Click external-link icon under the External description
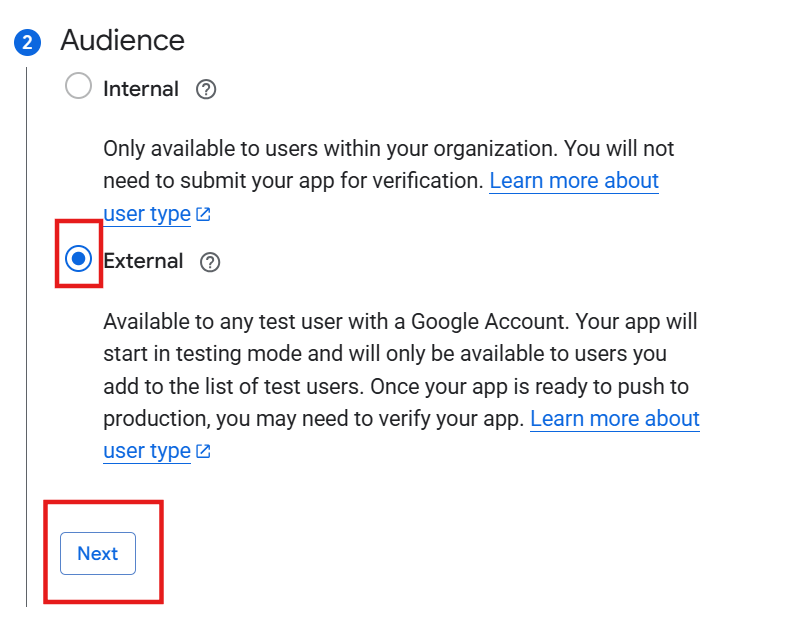The height and width of the screenshot is (622, 792). (203, 452)
